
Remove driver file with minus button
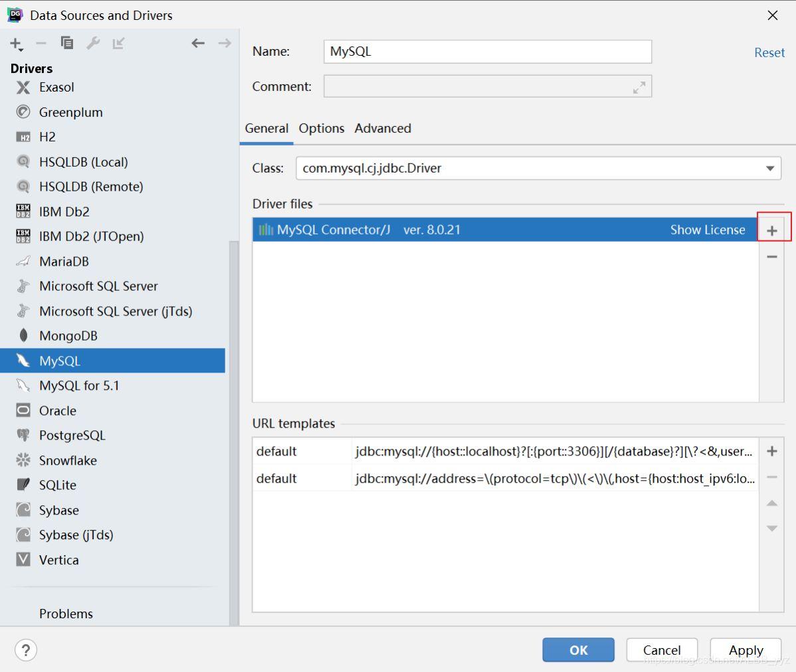[771, 257]
